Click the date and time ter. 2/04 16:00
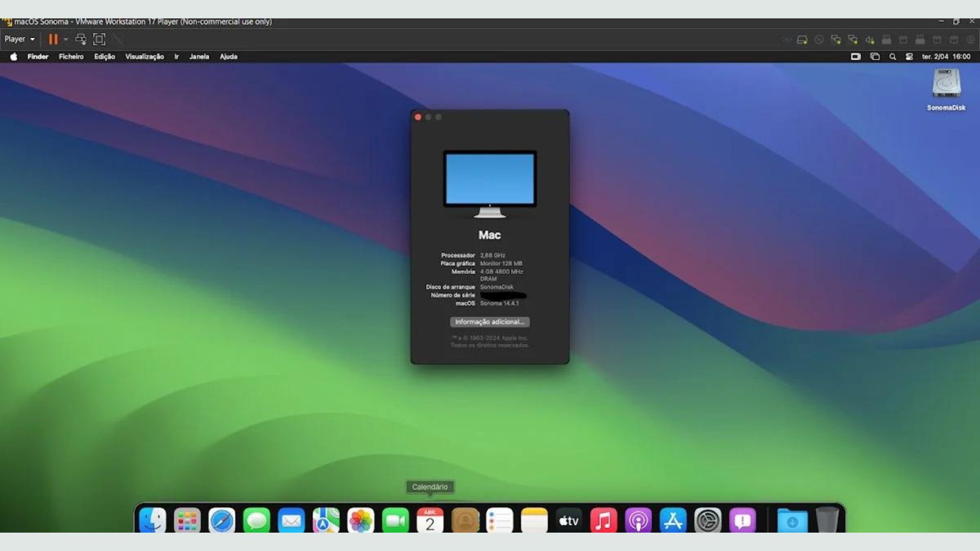 click(x=946, y=57)
